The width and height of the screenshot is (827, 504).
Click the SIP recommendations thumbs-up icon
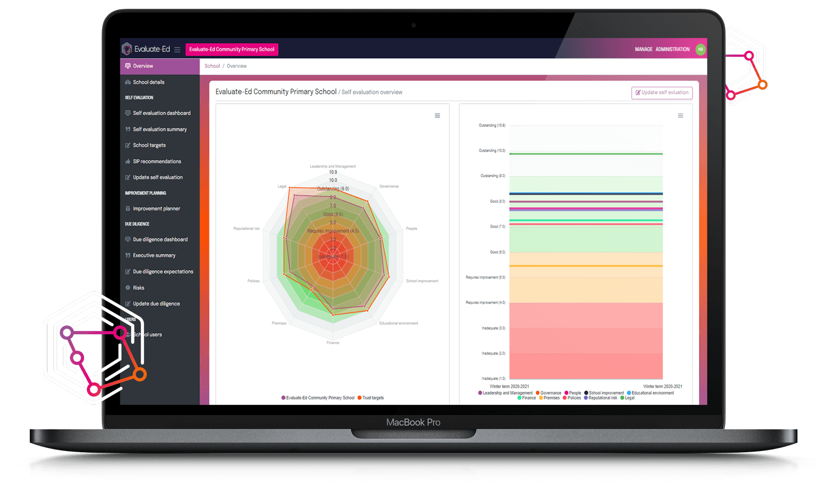[x=128, y=162]
